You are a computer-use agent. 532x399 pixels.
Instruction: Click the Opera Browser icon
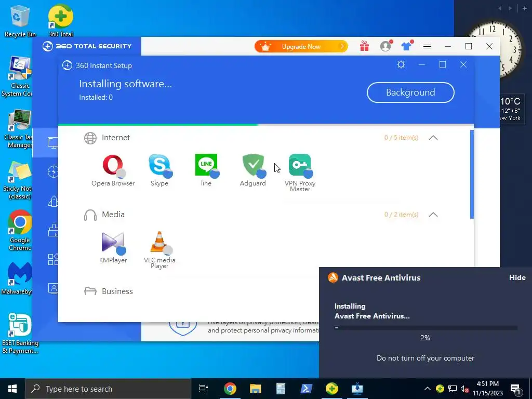pos(113,165)
